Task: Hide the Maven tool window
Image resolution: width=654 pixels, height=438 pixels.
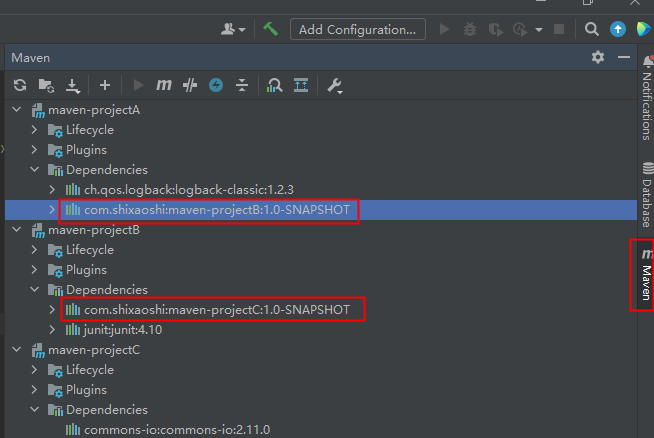Action: [x=624, y=57]
